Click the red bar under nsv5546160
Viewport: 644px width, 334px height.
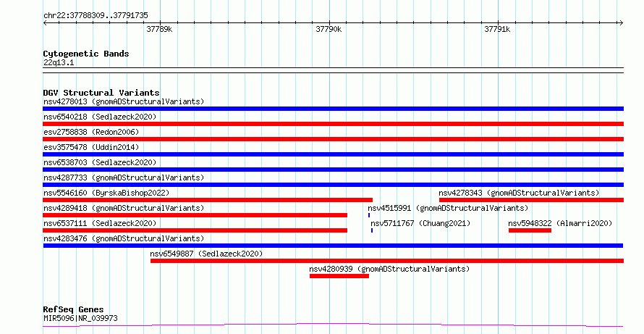tap(208, 200)
